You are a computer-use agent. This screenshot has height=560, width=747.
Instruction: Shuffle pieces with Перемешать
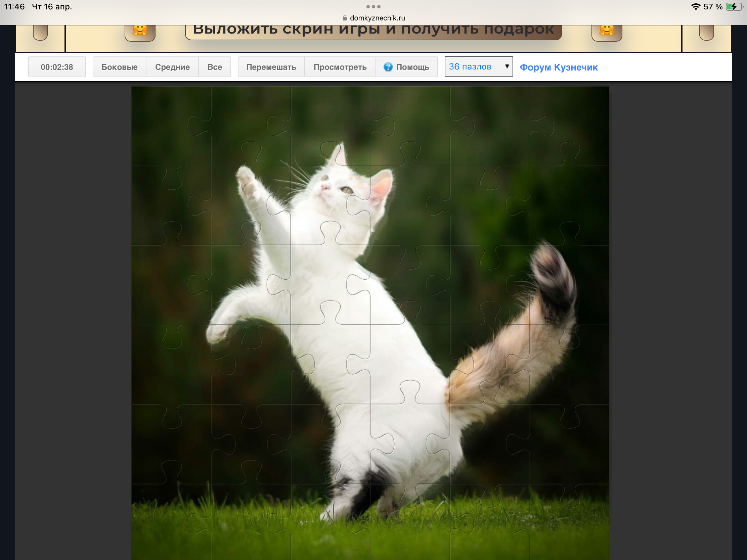point(271,67)
